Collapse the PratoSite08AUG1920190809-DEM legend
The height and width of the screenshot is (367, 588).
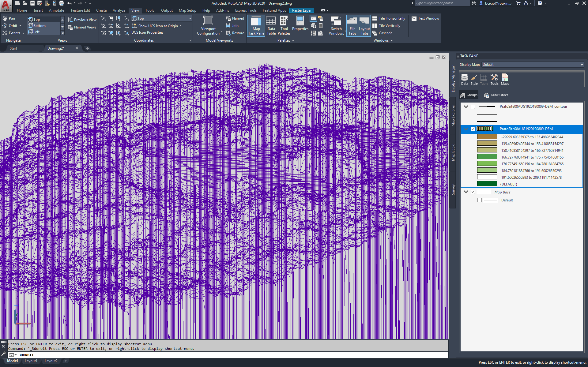pyautogui.click(x=466, y=129)
